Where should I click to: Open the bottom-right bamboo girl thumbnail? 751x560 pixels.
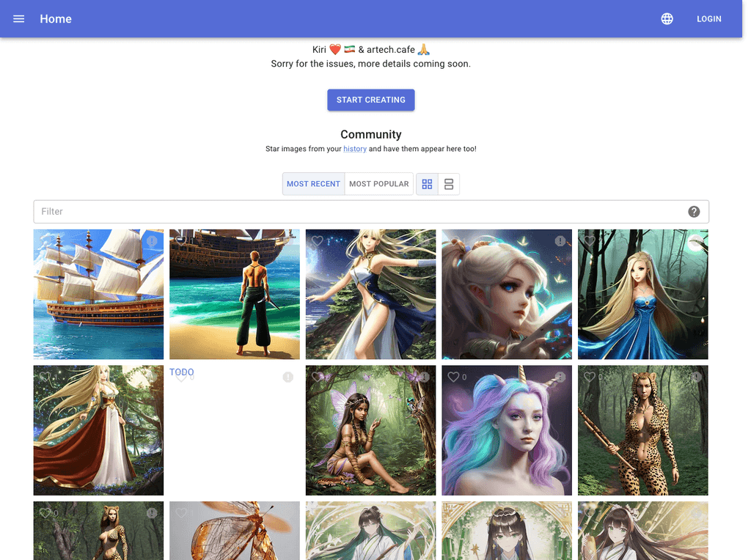642,531
